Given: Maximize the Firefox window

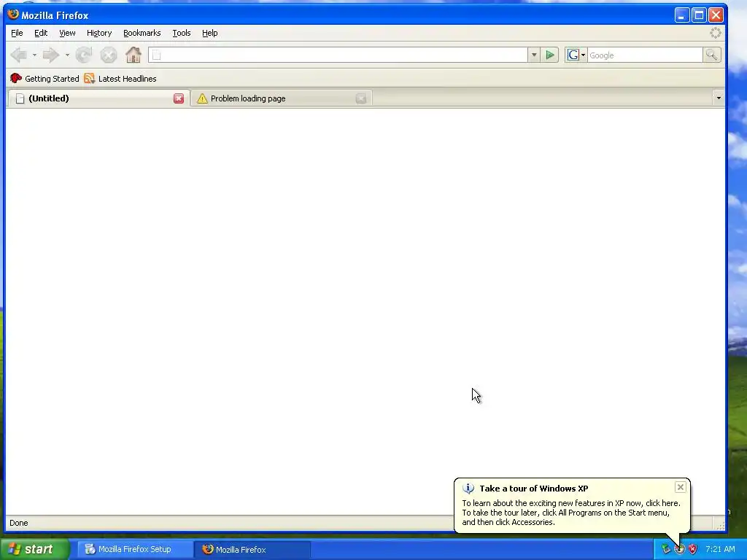Looking at the screenshot, I should (699, 15).
